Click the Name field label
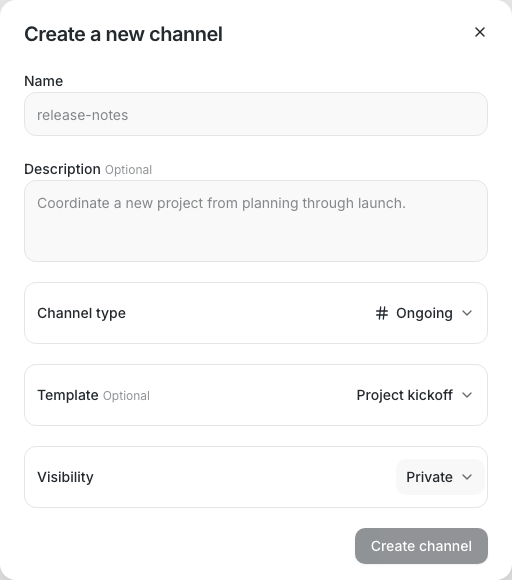This screenshot has width=512, height=580. [x=44, y=81]
